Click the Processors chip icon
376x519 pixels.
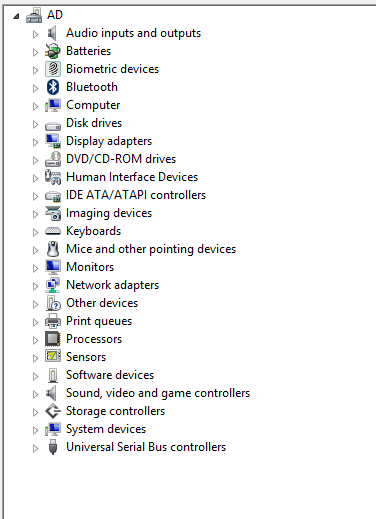pos(53,339)
